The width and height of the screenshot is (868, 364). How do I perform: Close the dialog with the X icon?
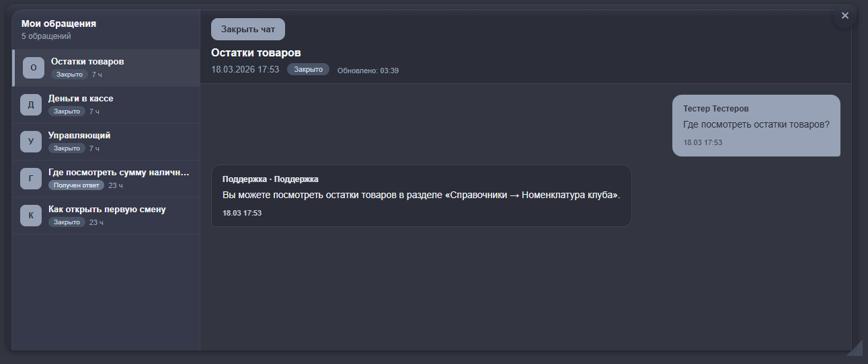[x=845, y=16]
